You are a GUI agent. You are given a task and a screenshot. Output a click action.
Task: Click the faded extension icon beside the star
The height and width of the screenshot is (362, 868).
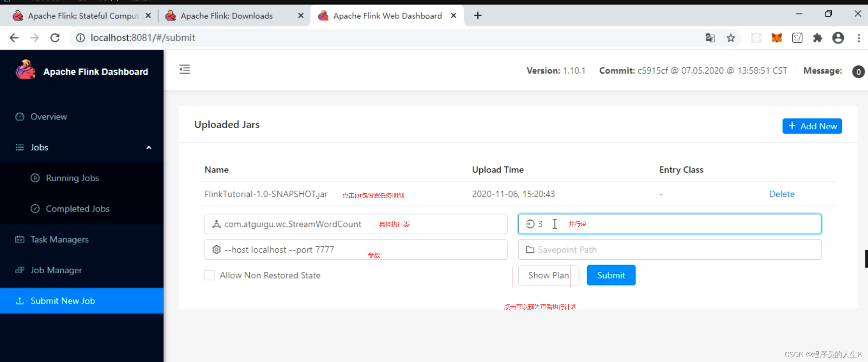click(x=756, y=38)
